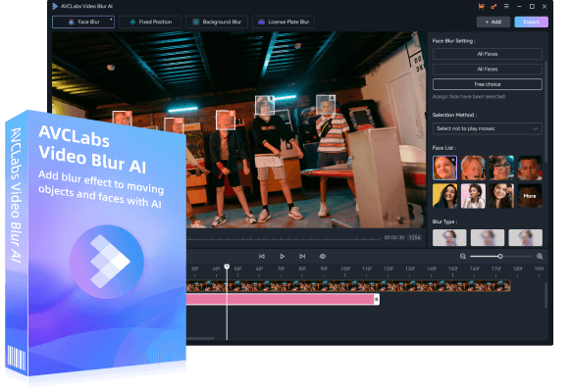Screen dimensions: 569x392
Task: Open the shopping cart purchase icon
Action: point(481,6)
